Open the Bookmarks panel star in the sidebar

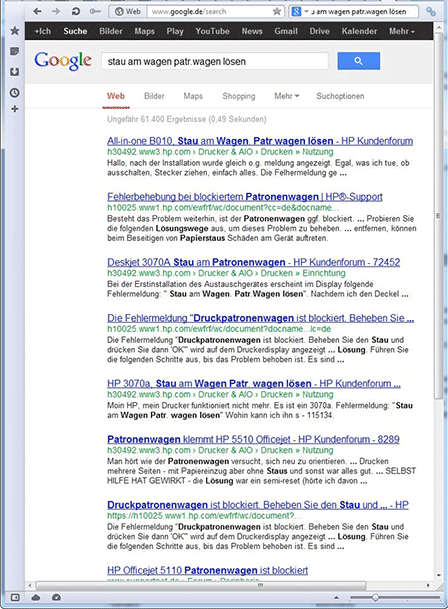[x=15, y=31]
